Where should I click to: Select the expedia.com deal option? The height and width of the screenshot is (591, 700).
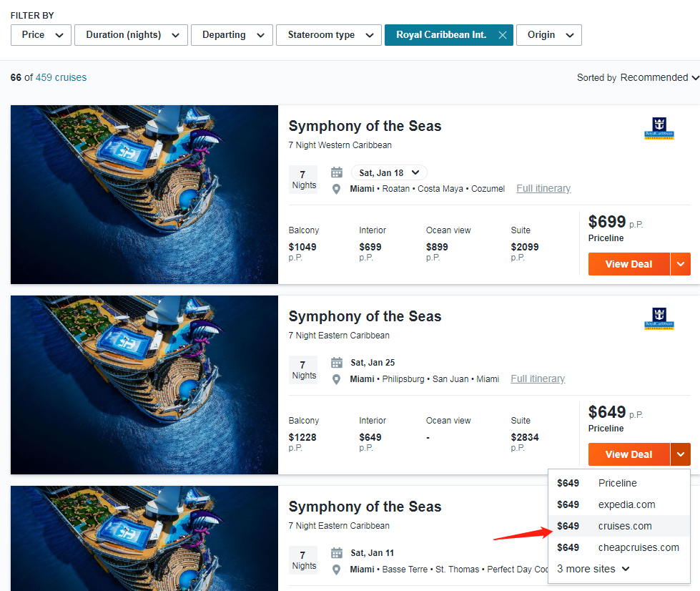tap(618, 504)
